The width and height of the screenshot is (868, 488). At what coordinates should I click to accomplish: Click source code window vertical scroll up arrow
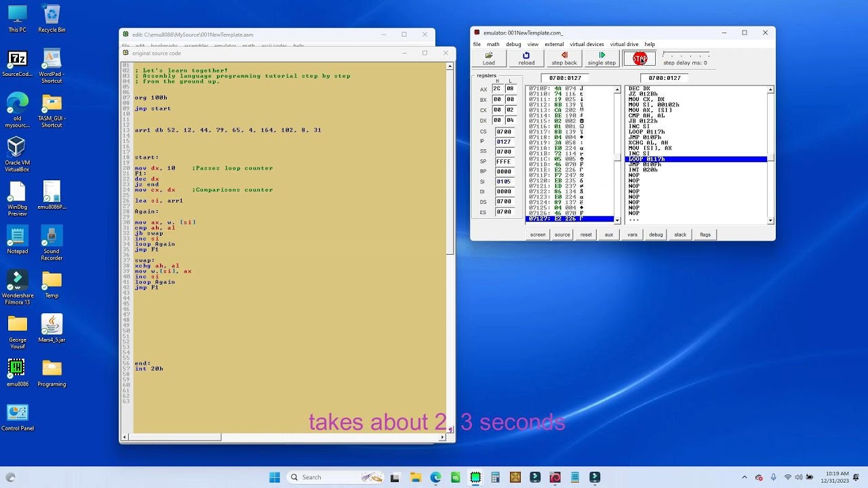point(450,66)
